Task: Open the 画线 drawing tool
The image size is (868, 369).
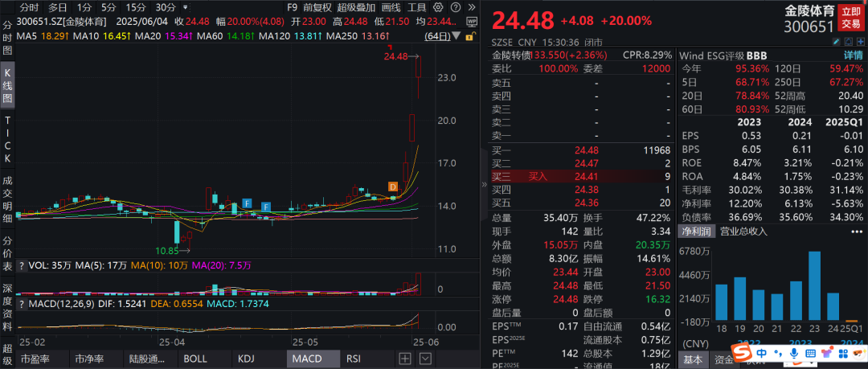Action: pyautogui.click(x=391, y=7)
